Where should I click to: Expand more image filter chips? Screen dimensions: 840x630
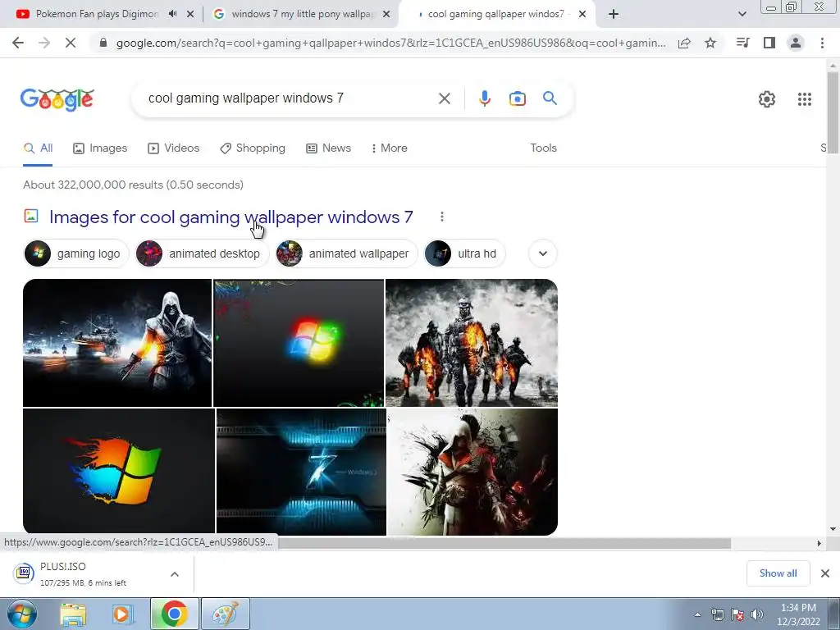pyautogui.click(x=543, y=253)
